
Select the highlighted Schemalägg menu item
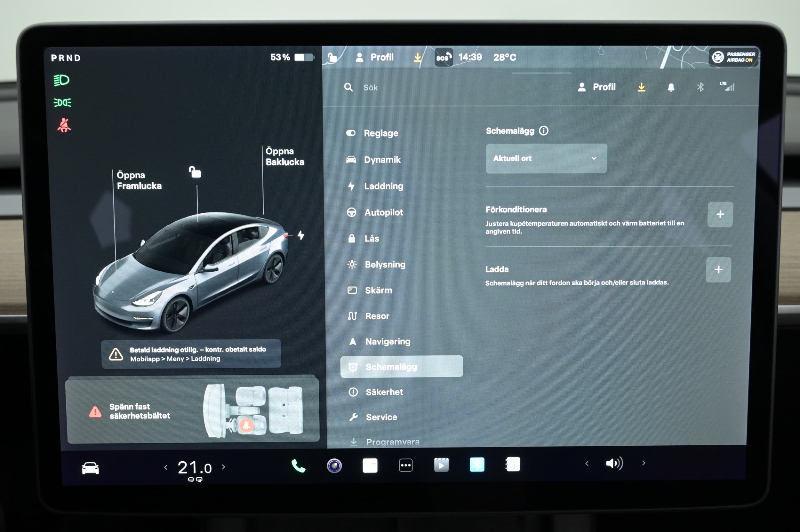[402, 367]
